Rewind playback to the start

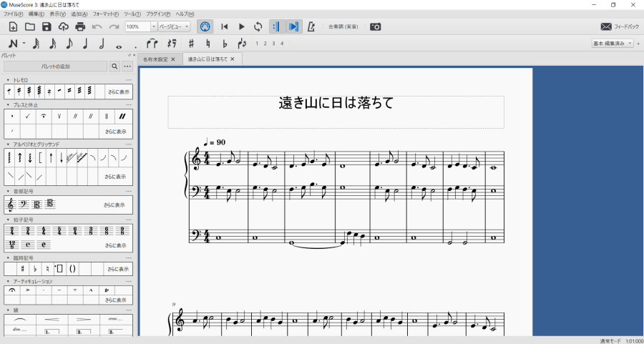(224, 26)
